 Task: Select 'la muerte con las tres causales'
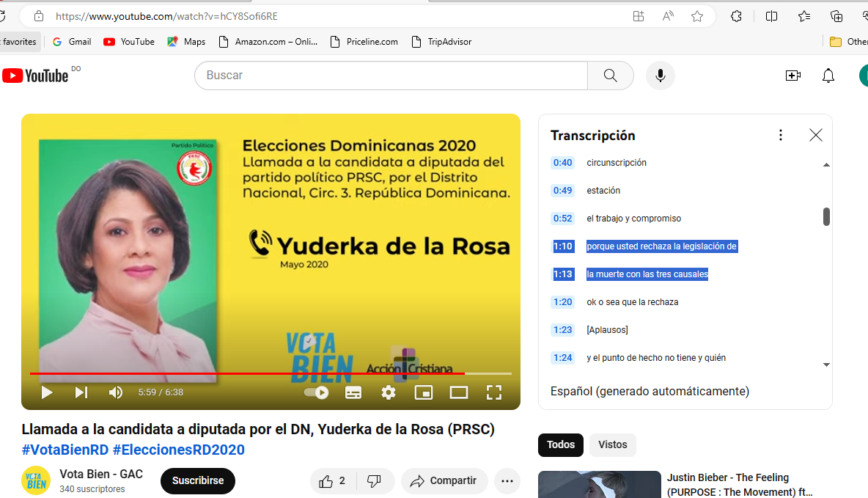coord(647,274)
